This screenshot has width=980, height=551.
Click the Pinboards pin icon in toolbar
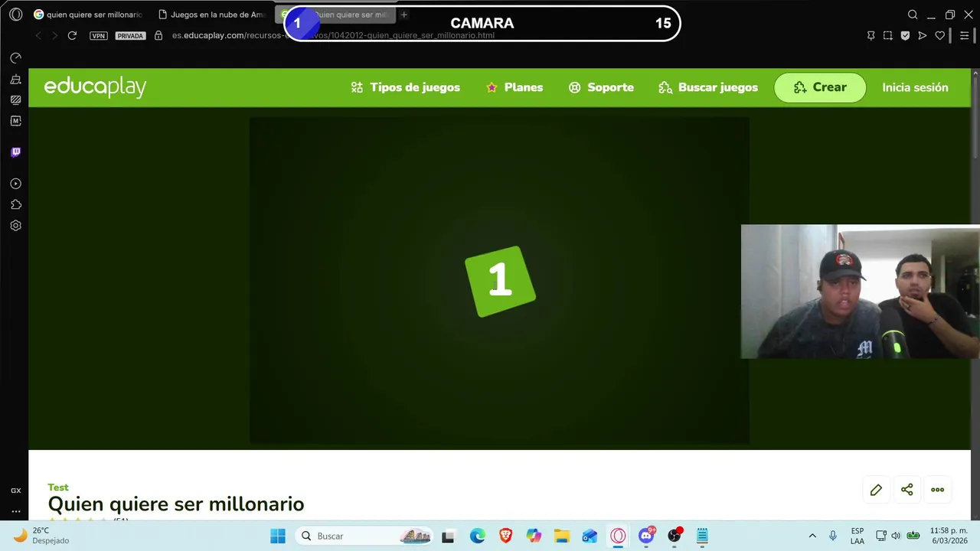(x=871, y=35)
